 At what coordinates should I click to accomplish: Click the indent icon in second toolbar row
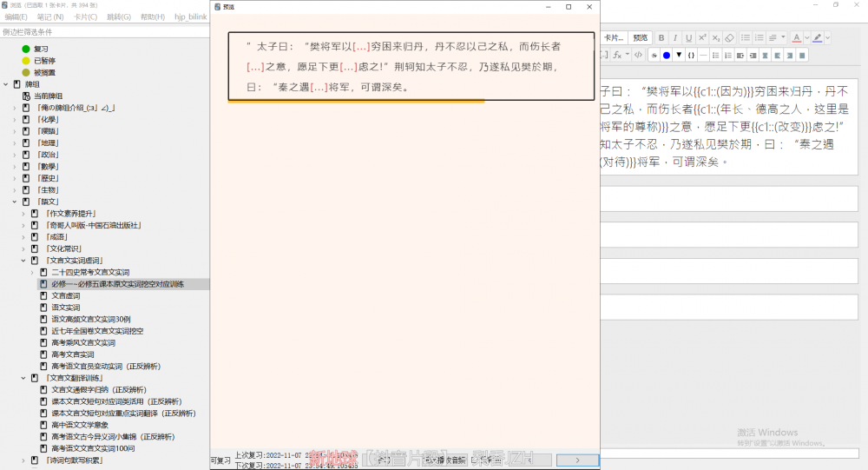click(753, 55)
